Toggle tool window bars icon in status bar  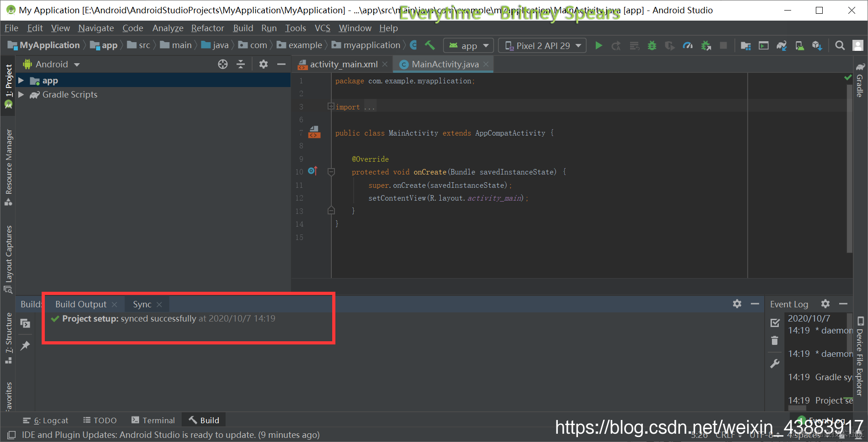[x=11, y=435]
